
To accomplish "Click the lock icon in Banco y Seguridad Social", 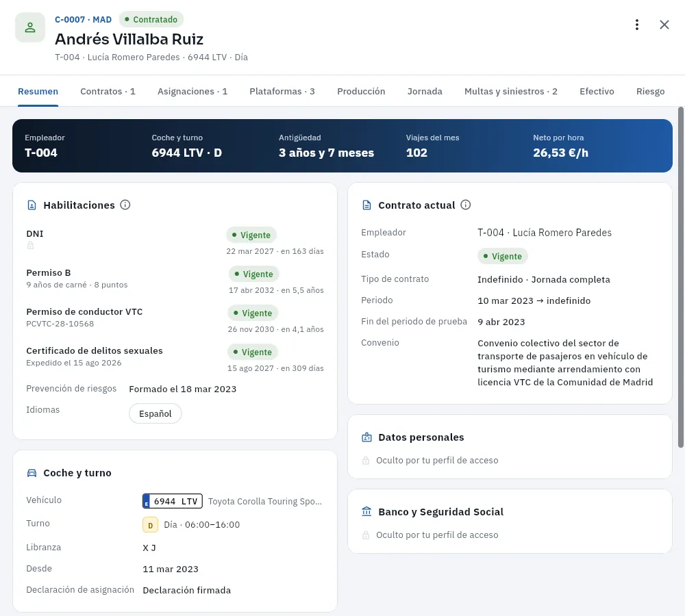I will [366, 535].
